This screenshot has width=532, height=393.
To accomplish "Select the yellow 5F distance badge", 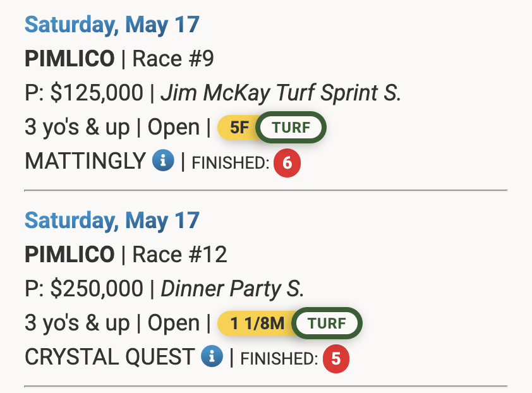I will coord(238,128).
